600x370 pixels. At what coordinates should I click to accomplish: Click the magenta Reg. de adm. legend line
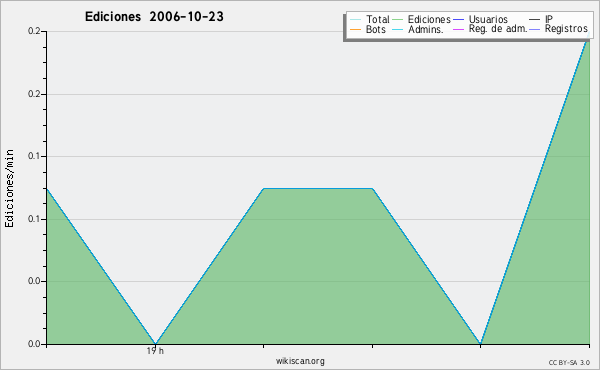coord(458,29)
